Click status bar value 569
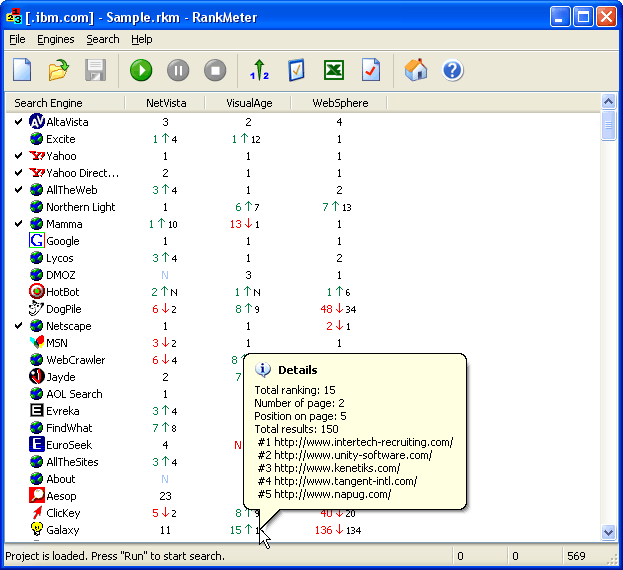623x570 pixels. click(x=576, y=556)
